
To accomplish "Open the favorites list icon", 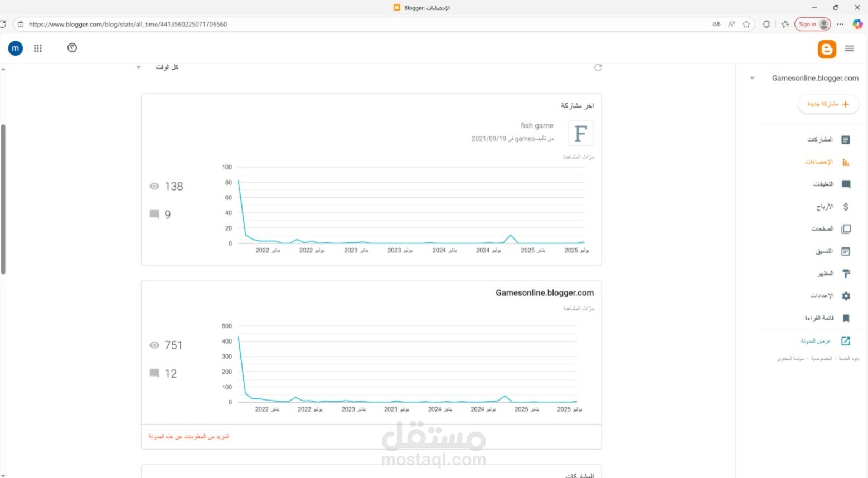I will coord(785,25).
